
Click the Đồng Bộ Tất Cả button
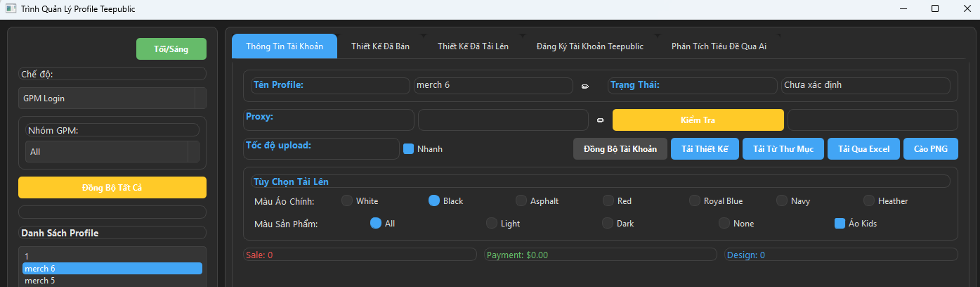click(112, 187)
